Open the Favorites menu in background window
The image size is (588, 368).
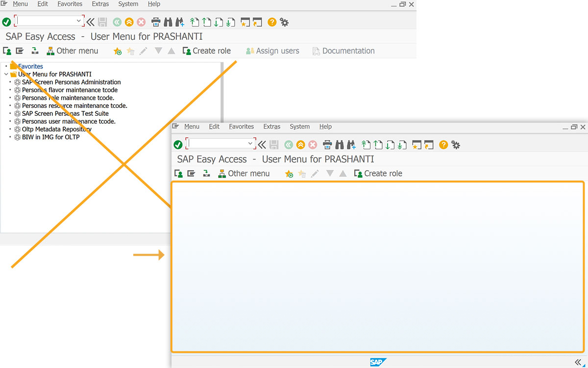(x=70, y=4)
